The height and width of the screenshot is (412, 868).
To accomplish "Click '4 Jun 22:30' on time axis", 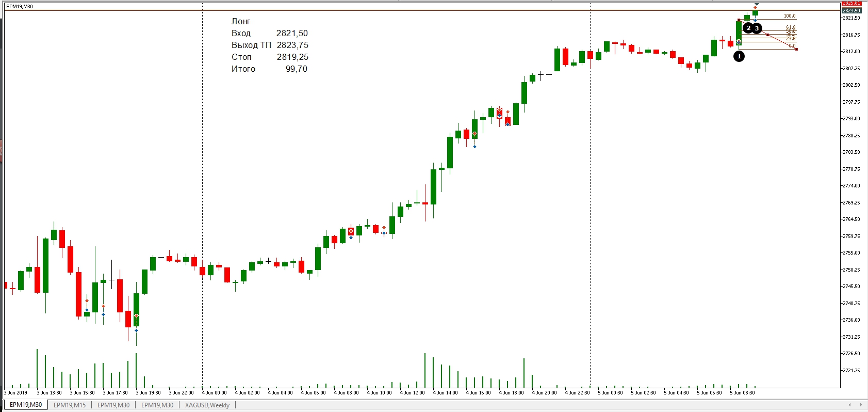I will click(577, 393).
